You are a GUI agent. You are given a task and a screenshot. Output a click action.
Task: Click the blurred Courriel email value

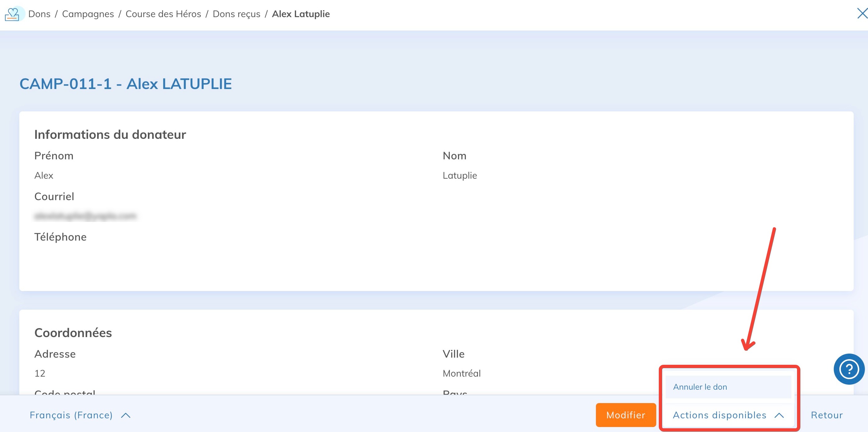coord(86,216)
